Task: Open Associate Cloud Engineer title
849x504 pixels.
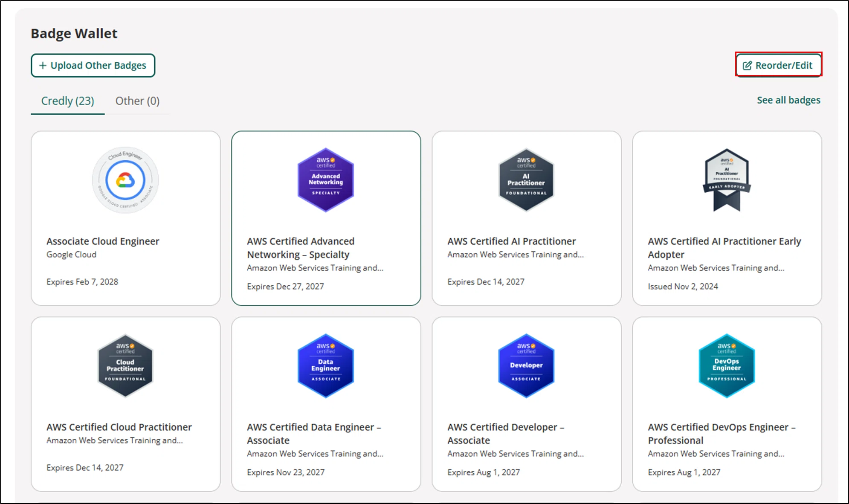Action: coord(103,241)
